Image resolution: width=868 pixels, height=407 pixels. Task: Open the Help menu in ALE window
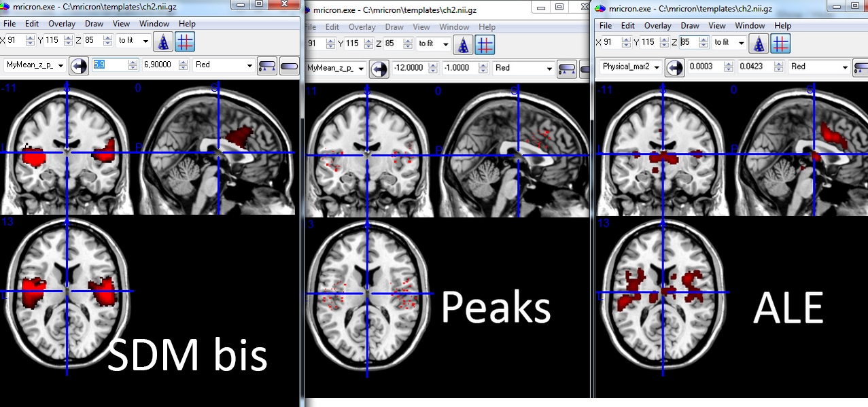[783, 26]
